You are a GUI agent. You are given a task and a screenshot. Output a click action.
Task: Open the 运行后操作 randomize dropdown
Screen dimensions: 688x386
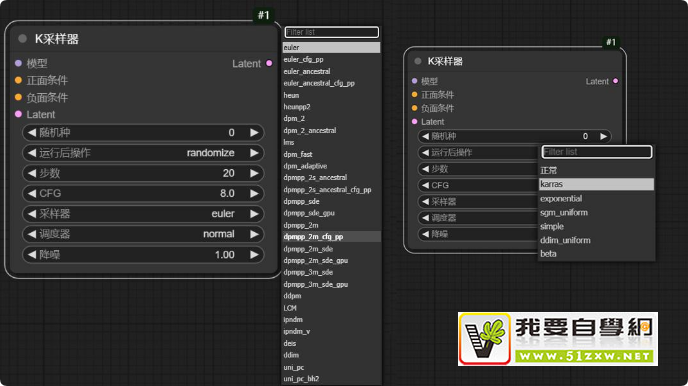pyautogui.click(x=143, y=153)
